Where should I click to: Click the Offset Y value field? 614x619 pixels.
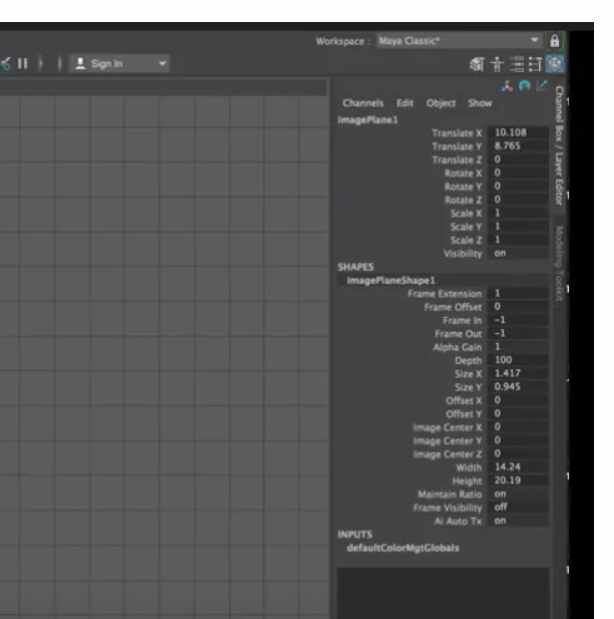point(518,414)
